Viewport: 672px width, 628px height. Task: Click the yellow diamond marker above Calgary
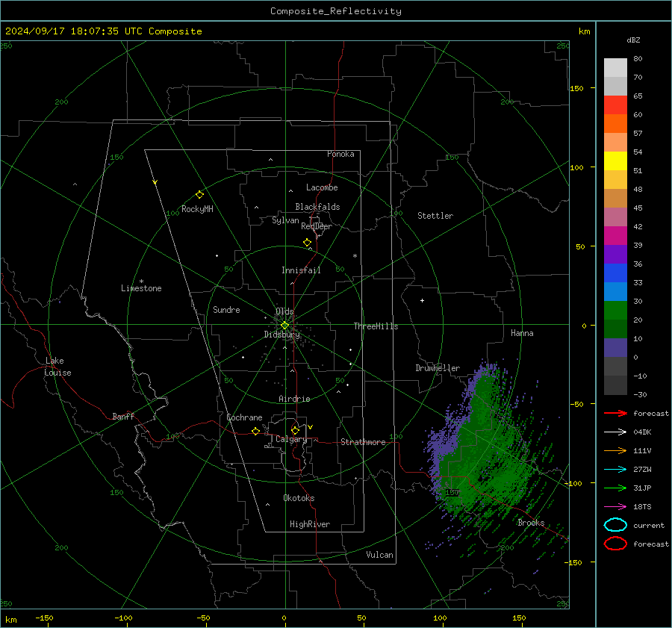pyautogui.click(x=295, y=430)
